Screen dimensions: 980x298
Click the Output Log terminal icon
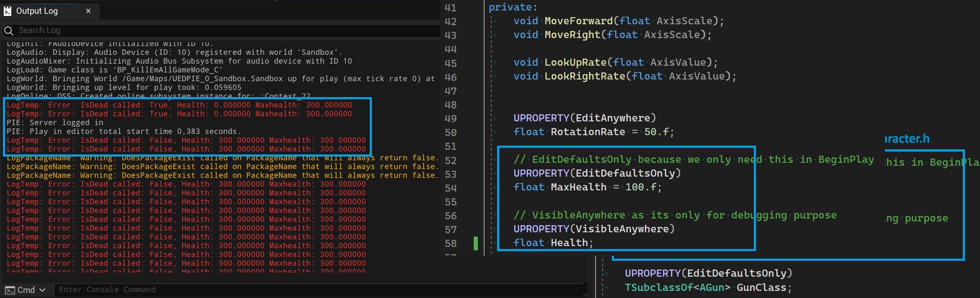coord(8,11)
